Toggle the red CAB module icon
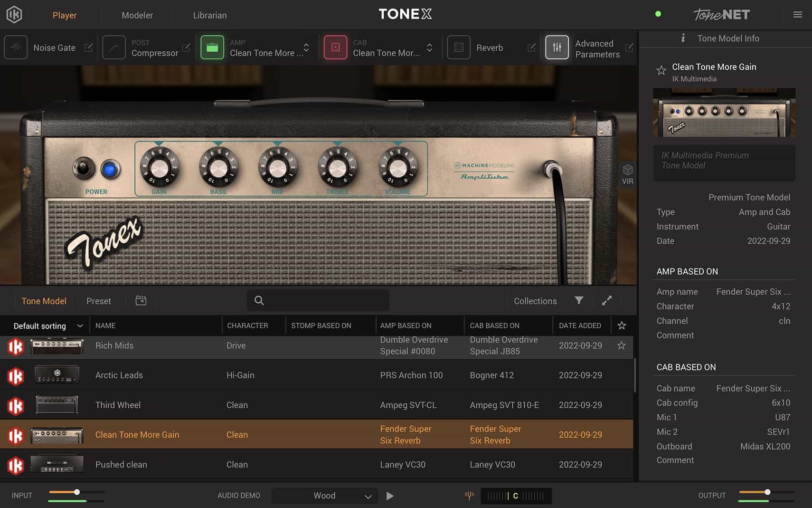Viewport: 812px width, 508px height. click(x=335, y=48)
